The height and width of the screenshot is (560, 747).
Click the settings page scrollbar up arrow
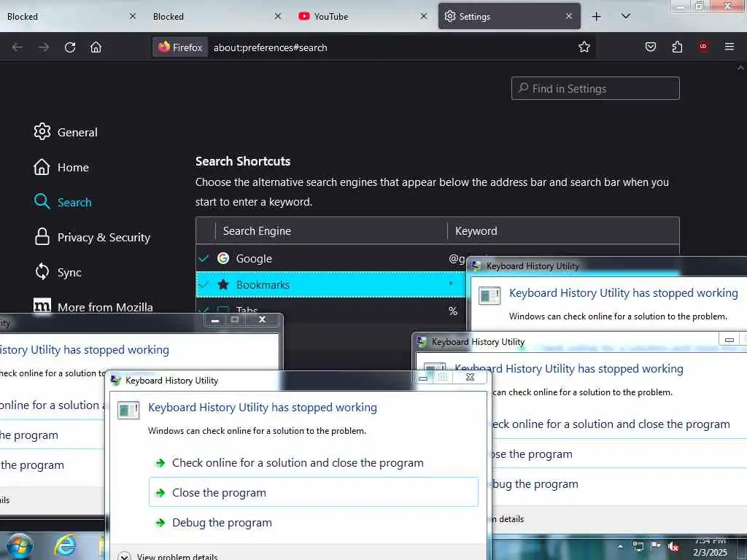click(741, 68)
